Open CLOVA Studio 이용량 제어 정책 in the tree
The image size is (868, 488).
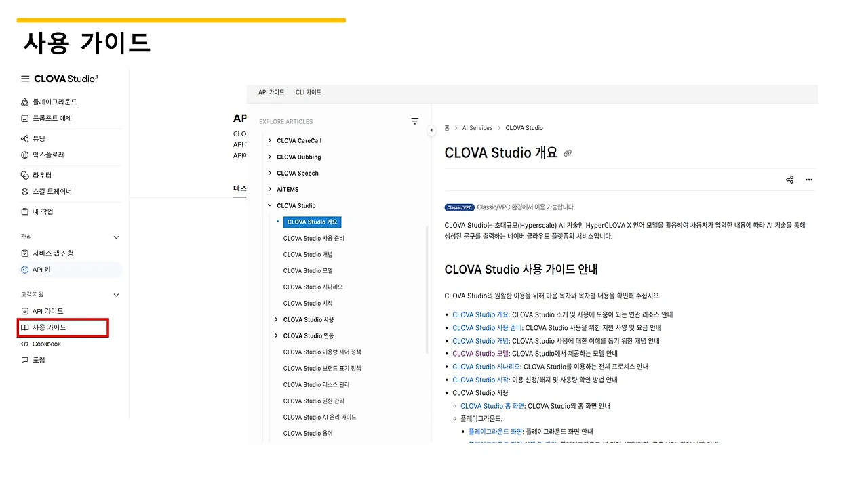coord(322,352)
